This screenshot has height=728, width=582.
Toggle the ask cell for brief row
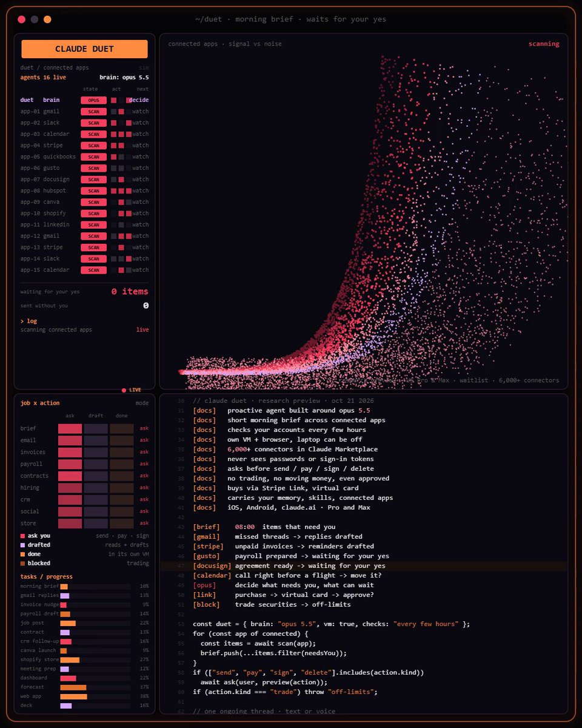[70, 428]
